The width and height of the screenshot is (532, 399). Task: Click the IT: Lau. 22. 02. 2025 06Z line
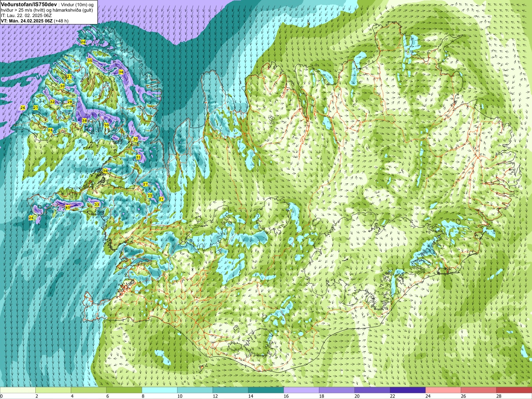26,15
